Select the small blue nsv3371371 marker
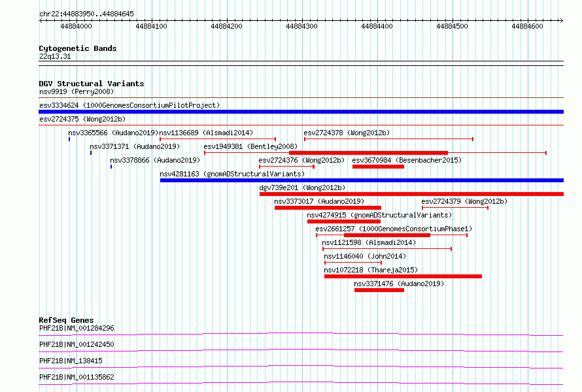 91,153
